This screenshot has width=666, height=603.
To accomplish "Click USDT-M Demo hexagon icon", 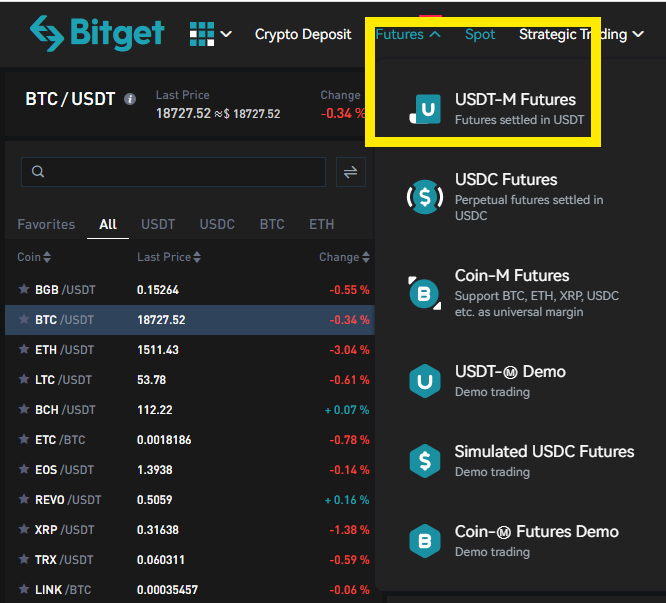I will point(425,381).
